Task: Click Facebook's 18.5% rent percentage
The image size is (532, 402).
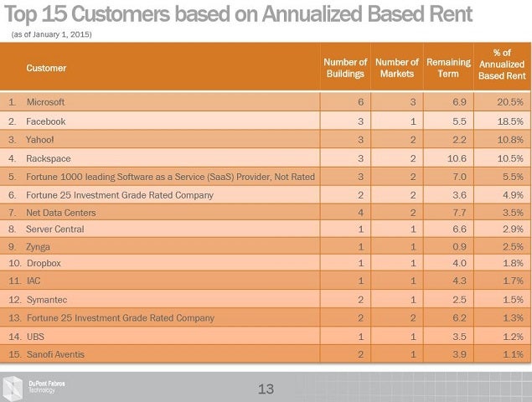Action: point(510,121)
